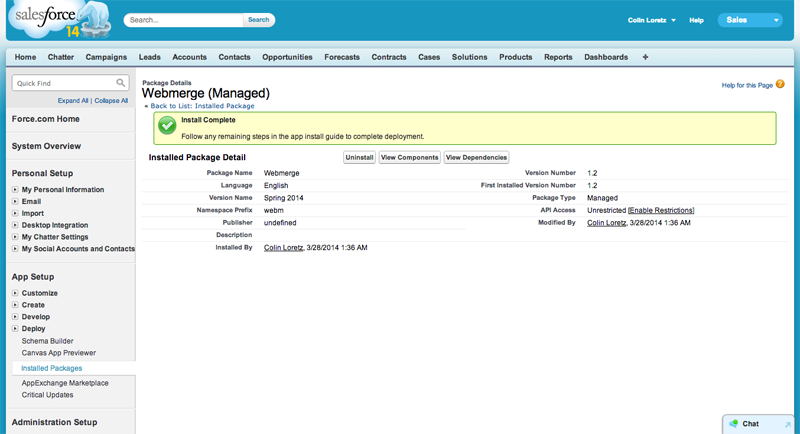Screen dimensions: 800x434
Task: Click the Salesforce cloud logo
Action: click(x=60, y=19)
